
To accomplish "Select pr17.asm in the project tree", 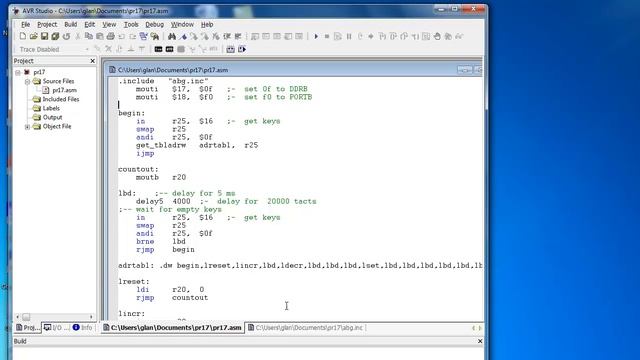I will tap(64, 90).
